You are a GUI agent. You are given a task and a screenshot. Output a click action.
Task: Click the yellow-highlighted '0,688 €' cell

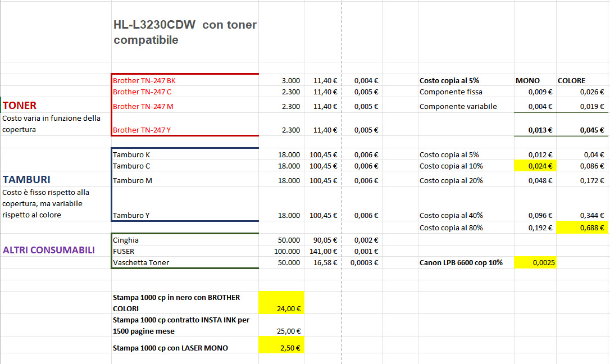582,228
